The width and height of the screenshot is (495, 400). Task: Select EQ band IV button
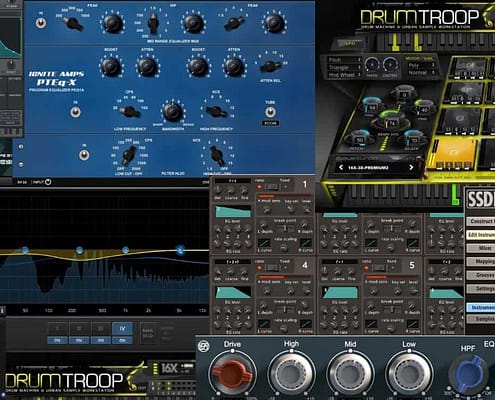click(122, 329)
